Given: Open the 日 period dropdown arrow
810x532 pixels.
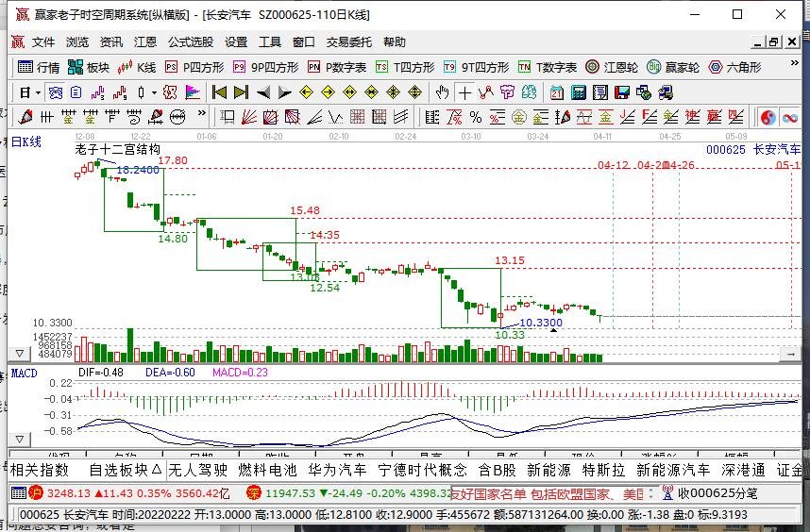Looking at the screenshot, I should (38, 92).
